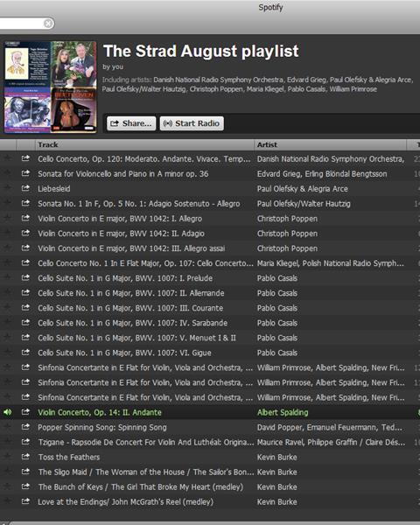Share Cello Suite IV. Sarabande track

(x=25, y=322)
